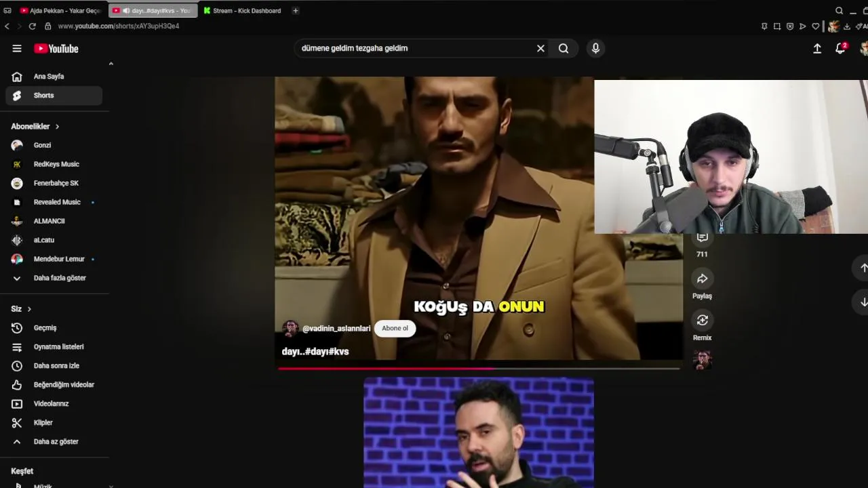This screenshot has height=488, width=868.
Task: Open Oynatma listeleri
Action: point(54,347)
